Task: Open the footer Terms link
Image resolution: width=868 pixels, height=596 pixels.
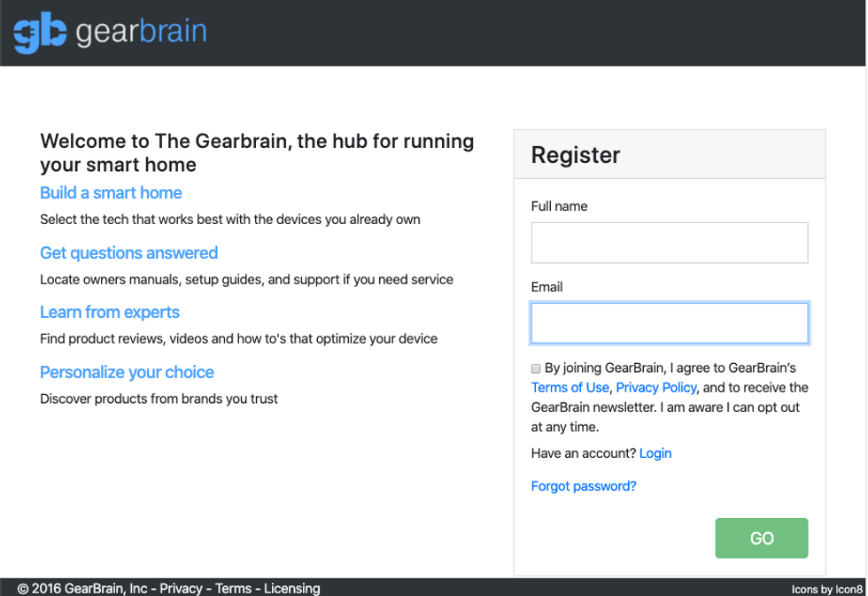Action: (233, 588)
